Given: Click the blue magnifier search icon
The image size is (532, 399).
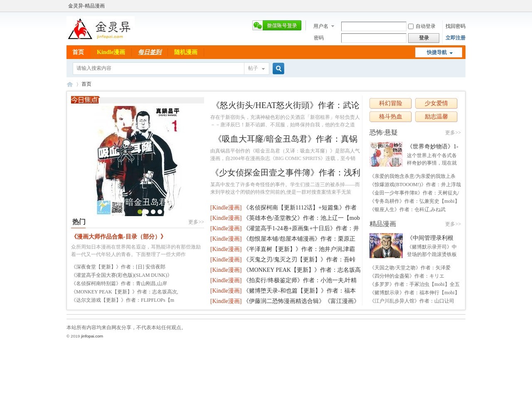Looking at the screenshot, I should click(278, 69).
